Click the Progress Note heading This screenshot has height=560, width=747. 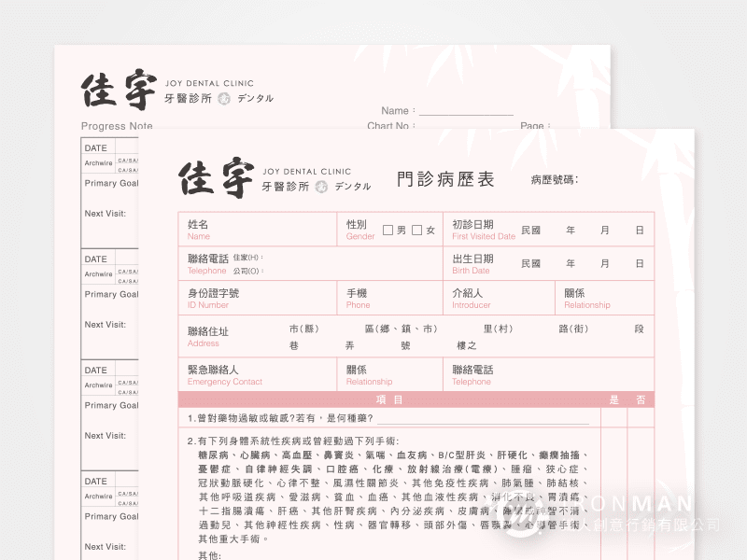(117, 126)
